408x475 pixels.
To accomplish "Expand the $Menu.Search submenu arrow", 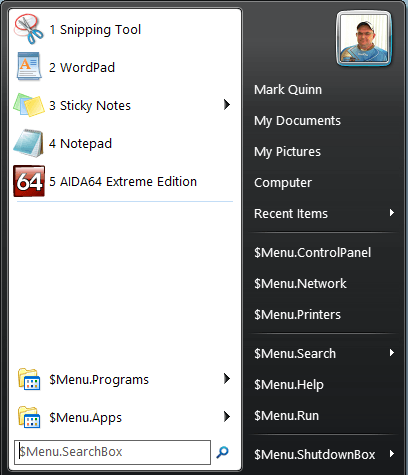I will click(x=392, y=353).
